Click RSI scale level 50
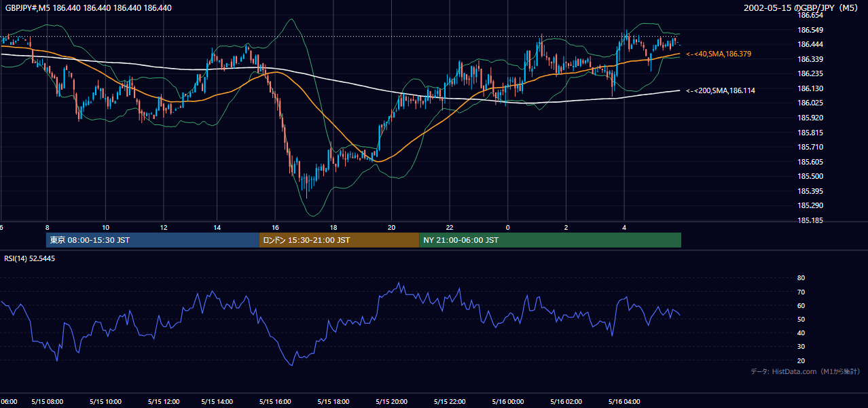This screenshot has width=868, height=408. click(801, 319)
